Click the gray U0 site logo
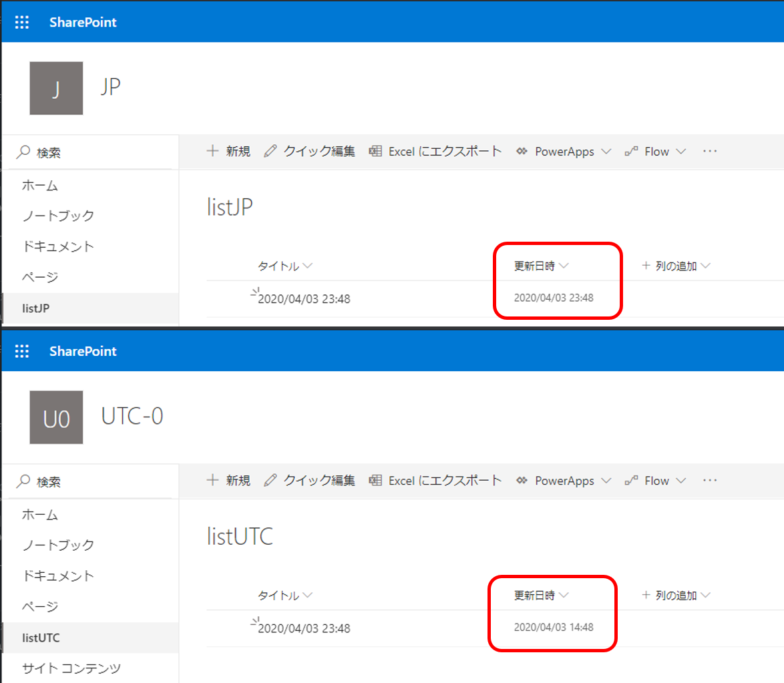784x683 pixels. click(56, 417)
